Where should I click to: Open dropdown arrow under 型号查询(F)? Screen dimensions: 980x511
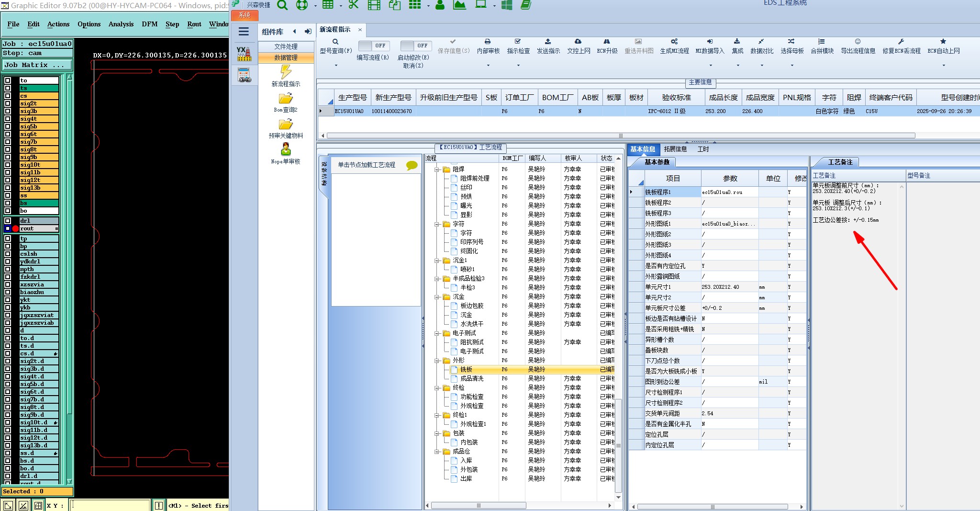[336, 66]
